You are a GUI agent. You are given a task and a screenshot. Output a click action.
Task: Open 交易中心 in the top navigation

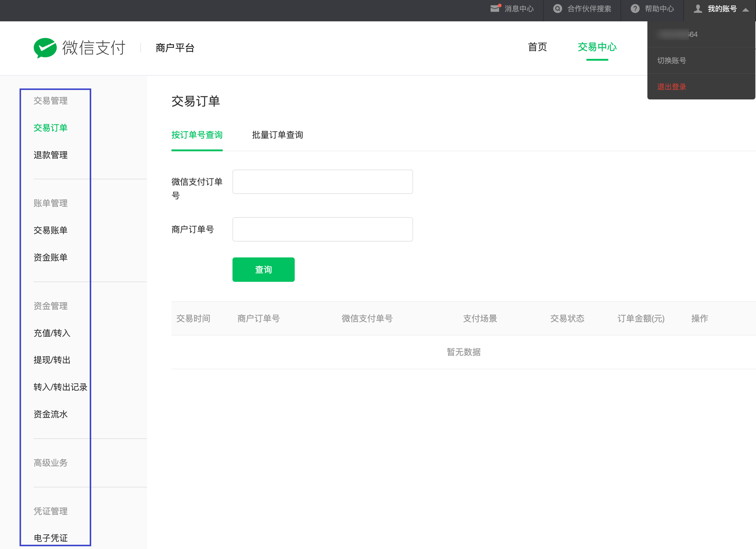point(597,47)
